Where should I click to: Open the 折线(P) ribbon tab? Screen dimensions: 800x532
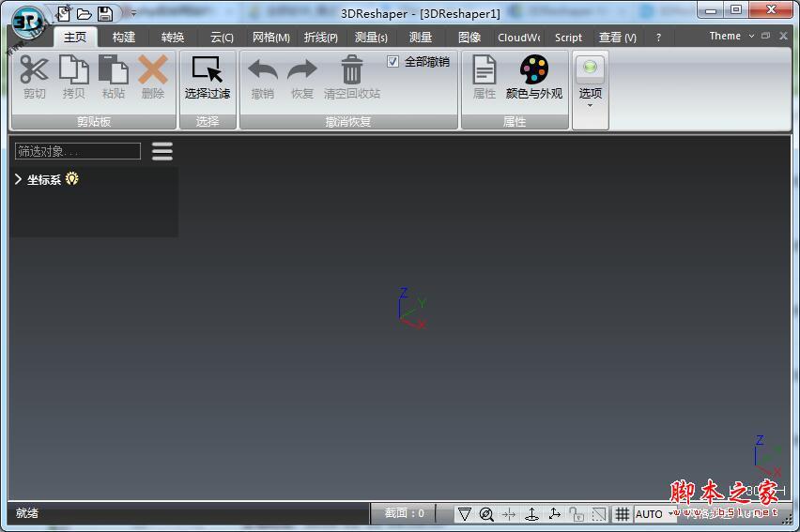pyautogui.click(x=321, y=38)
